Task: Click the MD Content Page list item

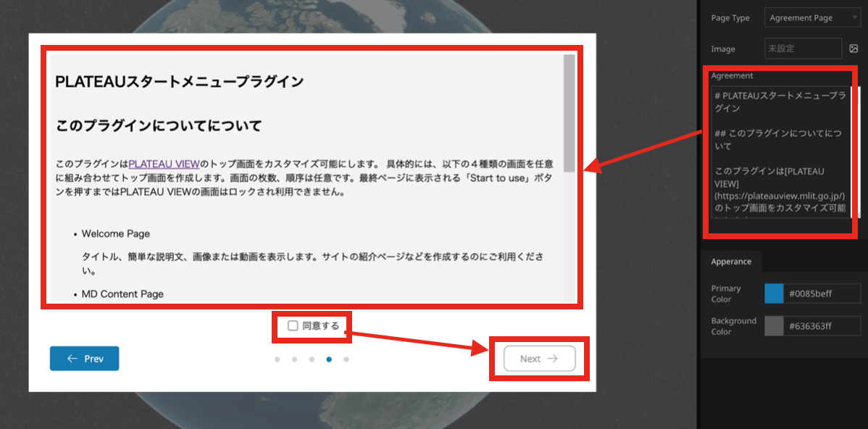Action: click(122, 294)
